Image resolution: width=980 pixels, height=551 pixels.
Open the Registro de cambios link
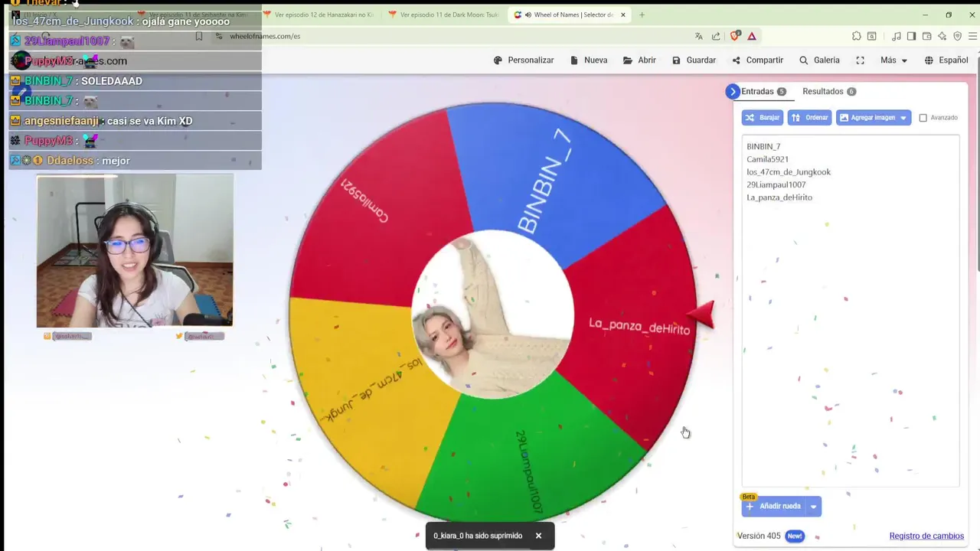click(926, 536)
